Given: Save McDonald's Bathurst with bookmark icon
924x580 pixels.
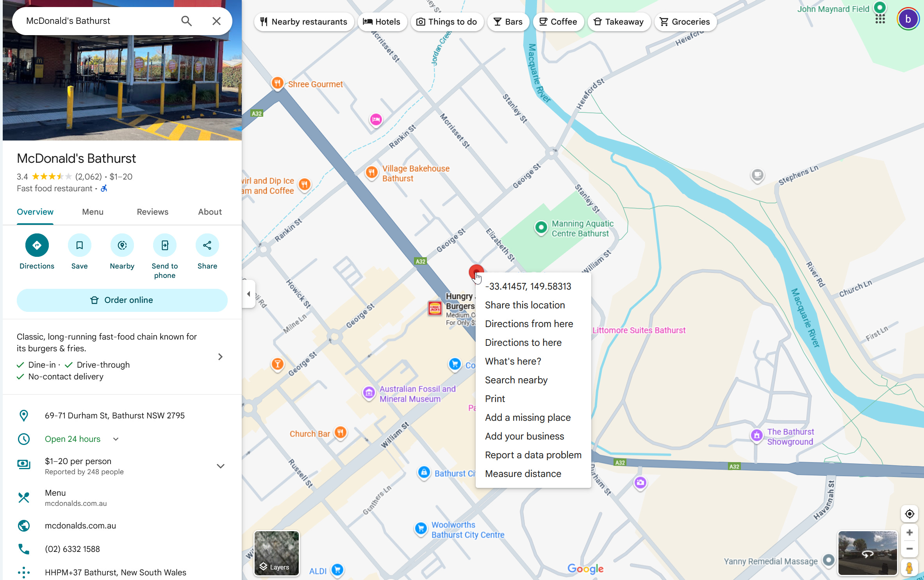Looking at the screenshot, I should (79, 245).
